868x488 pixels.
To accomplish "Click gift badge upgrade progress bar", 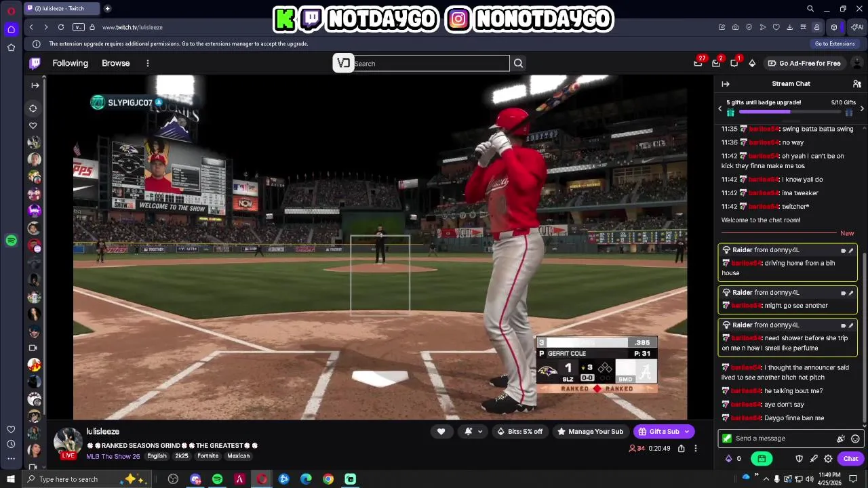I will 790,112.
